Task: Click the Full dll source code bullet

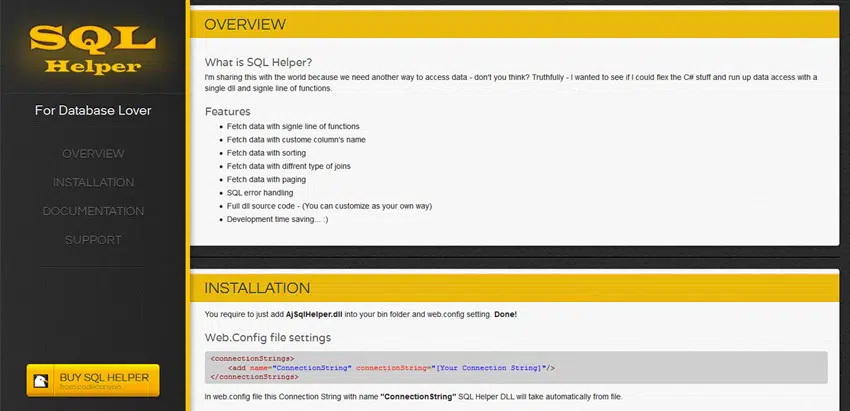Action: 329,205
